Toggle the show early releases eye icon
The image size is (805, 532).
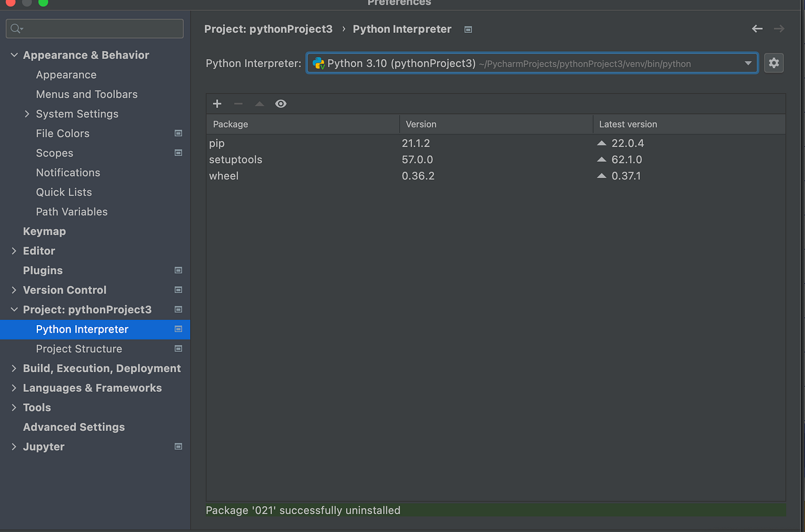(x=281, y=103)
